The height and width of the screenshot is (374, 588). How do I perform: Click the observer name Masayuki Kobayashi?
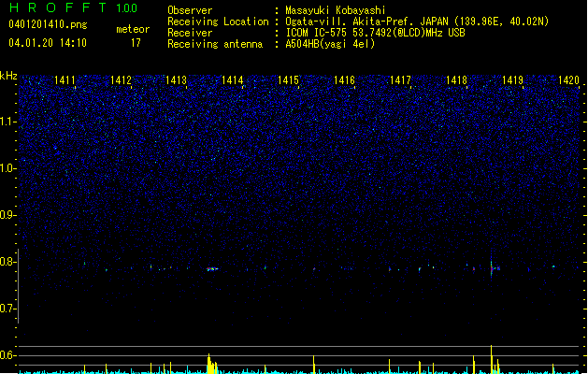click(336, 10)
